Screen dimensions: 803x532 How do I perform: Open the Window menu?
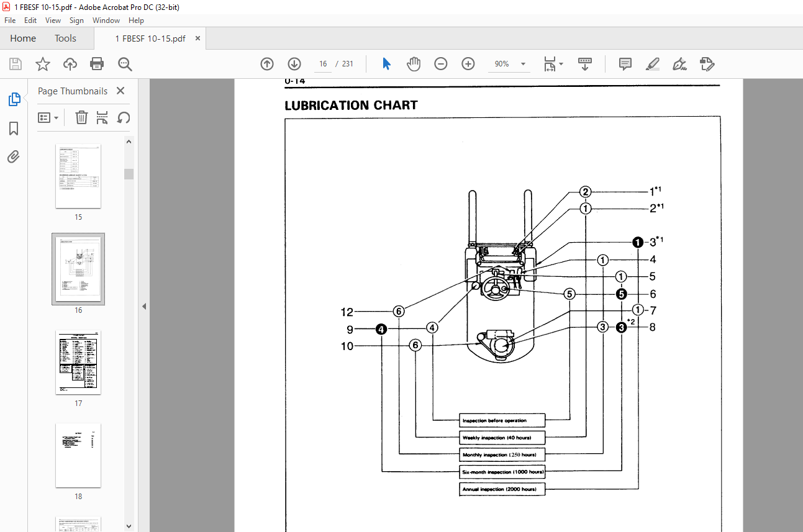pos(106,20)
